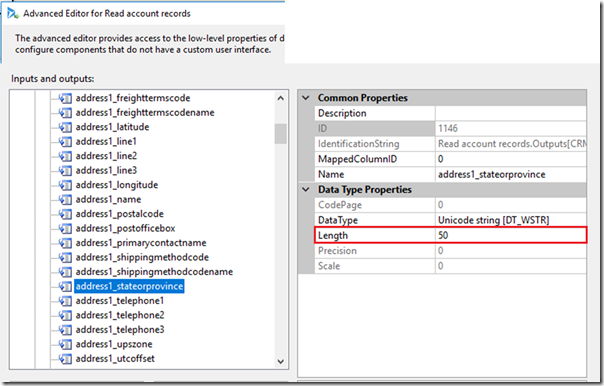Viewport: 604px width, 386px height.
Task: Select the address1_primarycontactname column
Action: pos(141,243)
